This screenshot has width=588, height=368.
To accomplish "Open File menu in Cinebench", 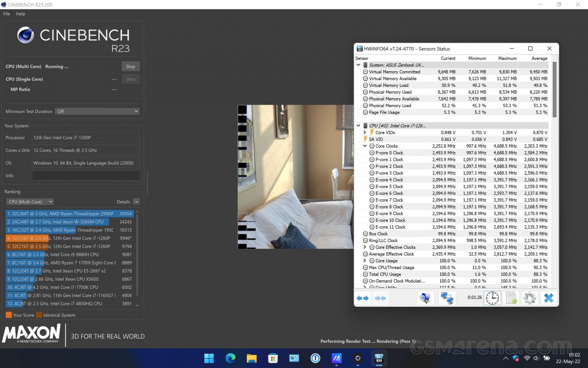I will (6, 14).
